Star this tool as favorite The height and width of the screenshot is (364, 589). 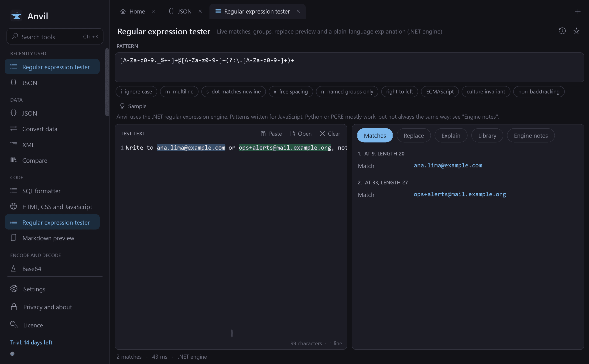click(x=576, y=31)
